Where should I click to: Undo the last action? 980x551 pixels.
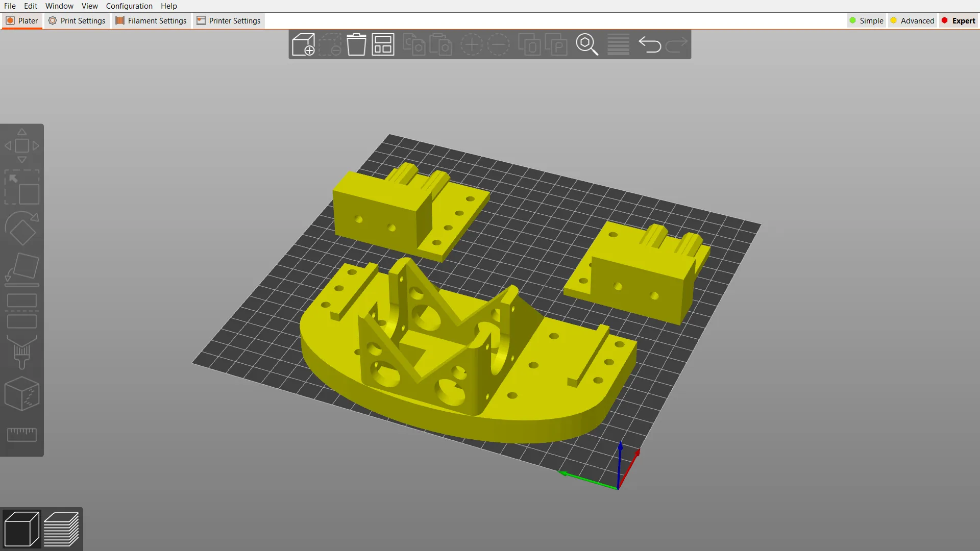pyautogui.click(x=650, y=44)
